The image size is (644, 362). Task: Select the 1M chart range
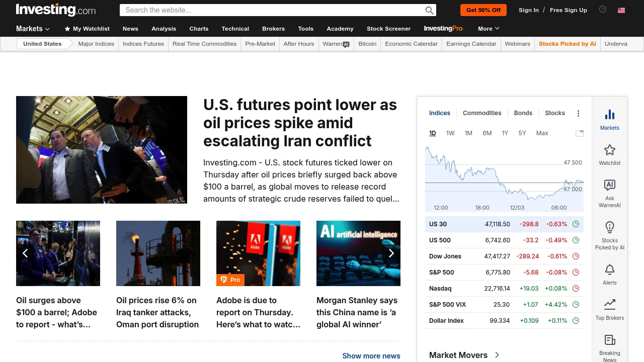click(x=468, y=133)
